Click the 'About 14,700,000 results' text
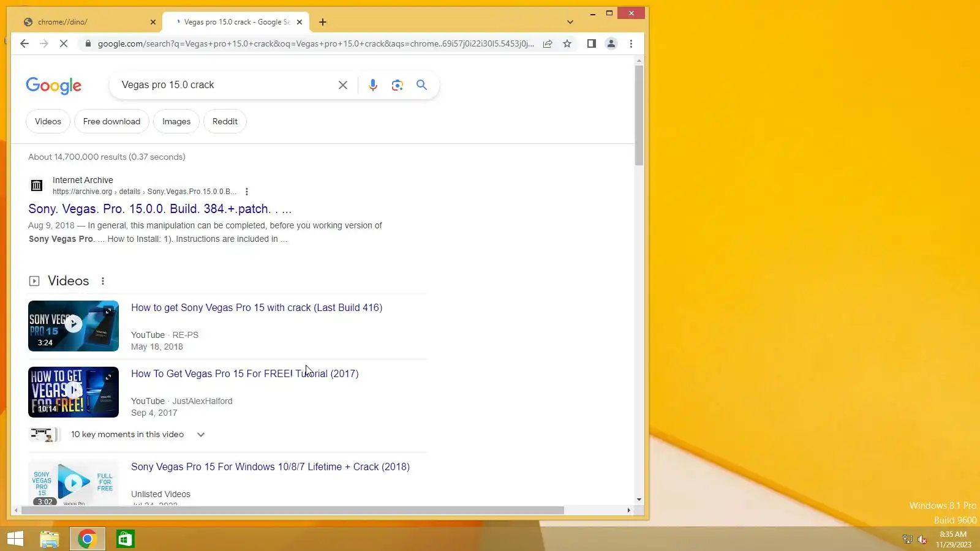 point(107,157)
